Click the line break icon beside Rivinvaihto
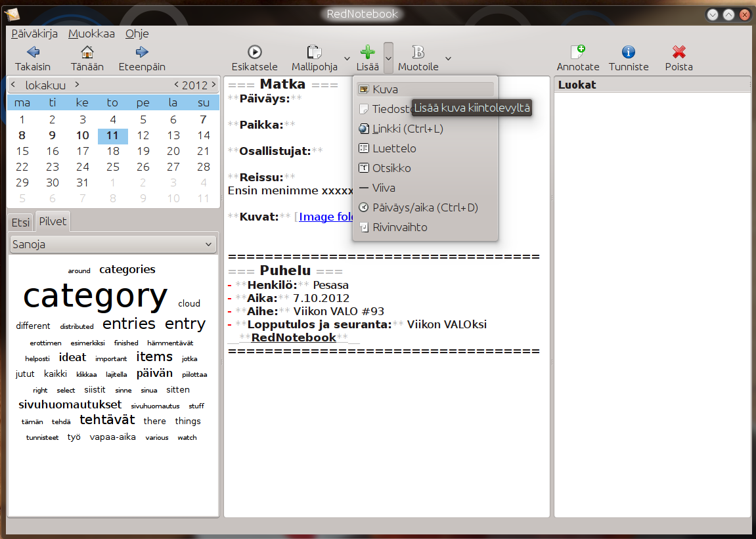This screenshot has width=756, height=539. tap(364, 228)
